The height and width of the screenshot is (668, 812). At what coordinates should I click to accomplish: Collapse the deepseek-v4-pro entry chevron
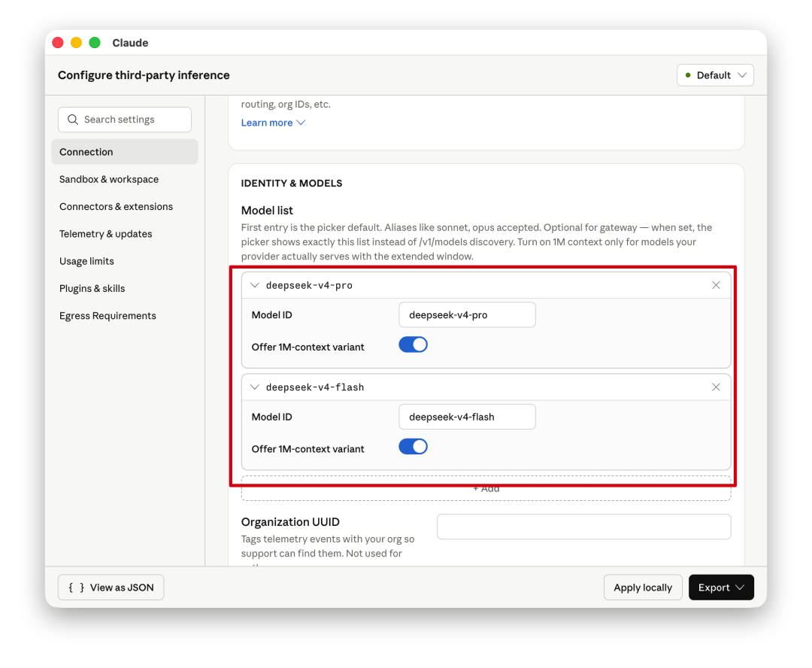(x=255, y=285)
